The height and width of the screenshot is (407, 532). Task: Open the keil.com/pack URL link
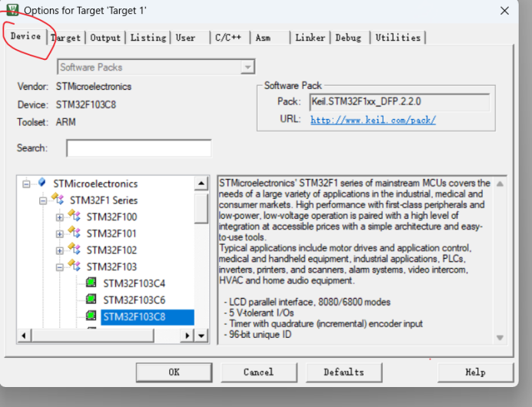373,120
